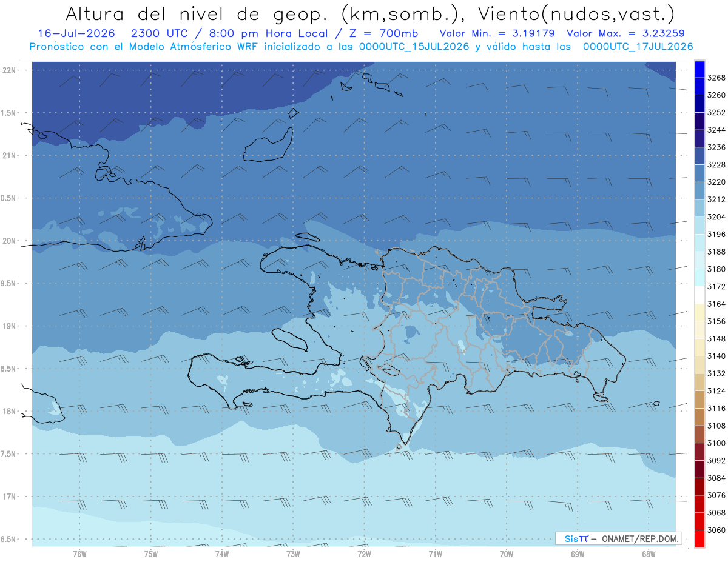Click the '3092' colorbar value
The width and height of the screenshot is (728, 562).
(x=716, y=461)
